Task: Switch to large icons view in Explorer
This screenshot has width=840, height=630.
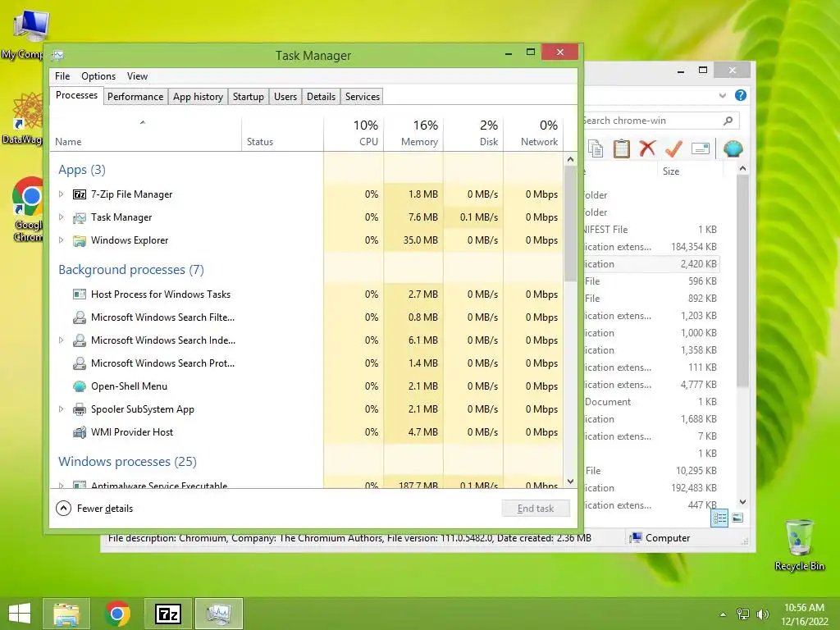Action: [737, 518]
